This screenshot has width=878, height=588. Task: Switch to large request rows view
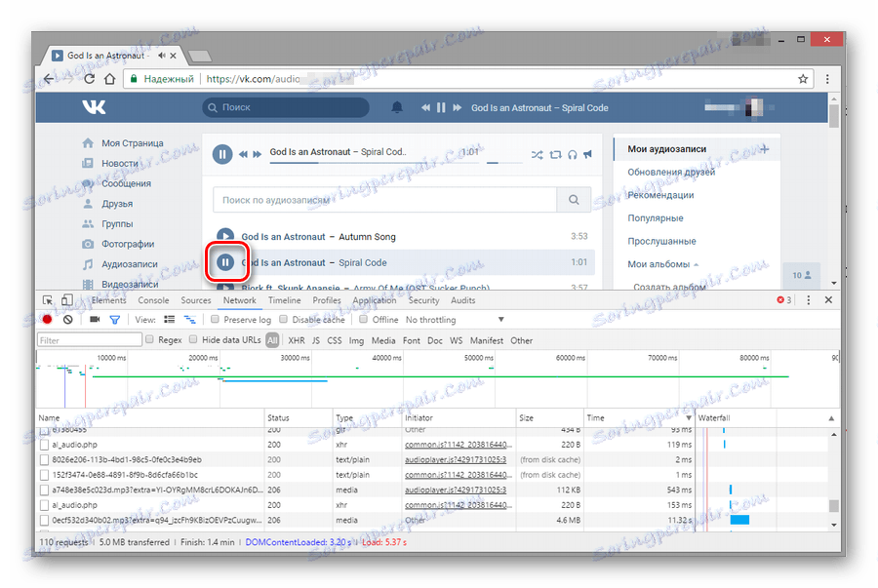tap(169, 320)
